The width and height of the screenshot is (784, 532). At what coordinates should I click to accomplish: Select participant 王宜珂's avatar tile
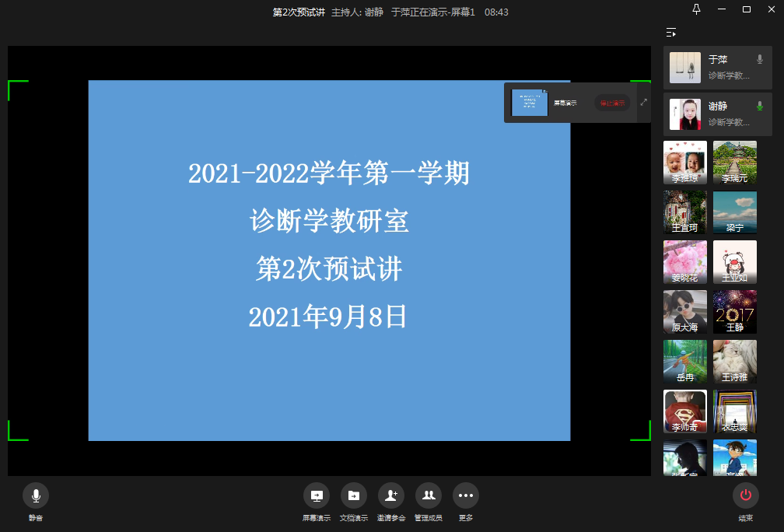point(684,212)
